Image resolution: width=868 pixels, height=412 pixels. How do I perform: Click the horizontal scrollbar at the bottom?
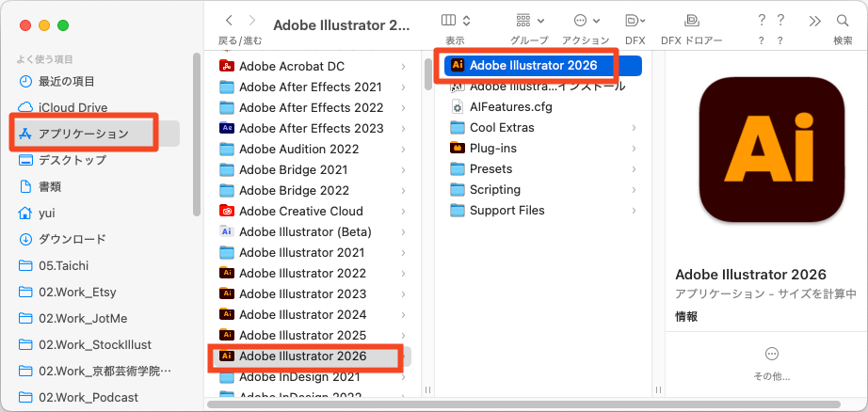(x=471, y=404)
